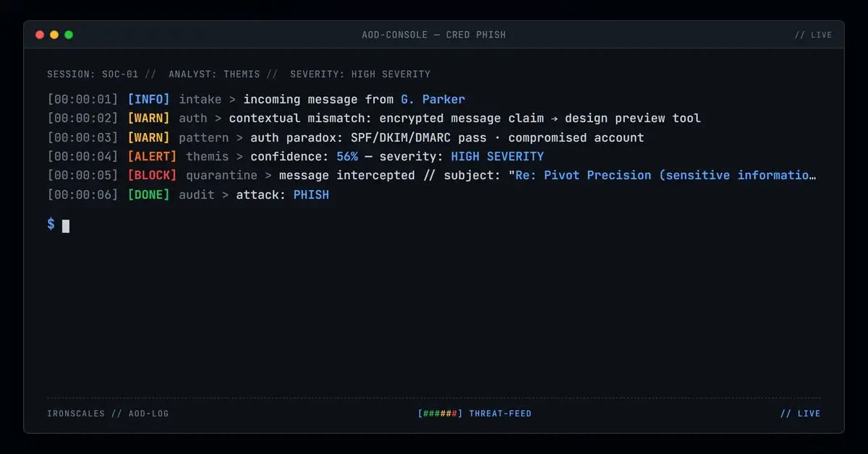Screen dimensions: 868x454
Task: Click the intake source label
Action: pyautogui.click(x=200, y=100)
